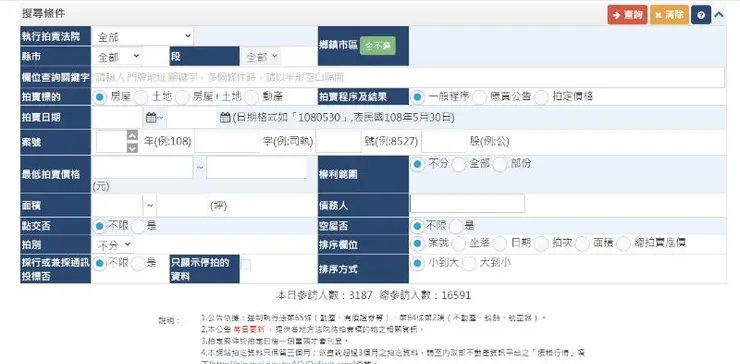The width and height of the screenshot is (740, 364).
Task: Sort by 總拍賣底價 radio option
Action: coord(624,244)
